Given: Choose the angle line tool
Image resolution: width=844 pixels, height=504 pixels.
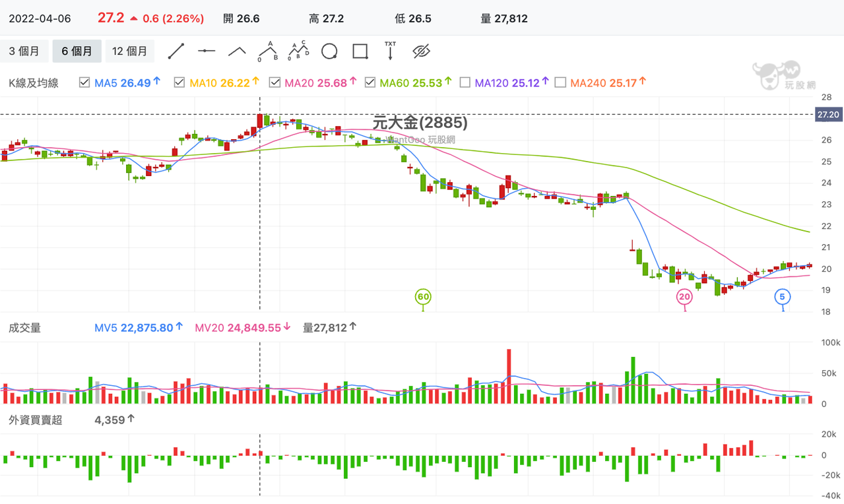Looking at the screenshot, I should [237, 51].
